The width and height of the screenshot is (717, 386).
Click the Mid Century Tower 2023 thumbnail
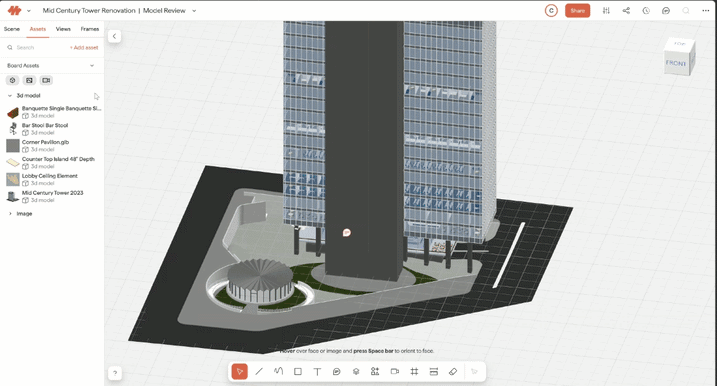pyautogui.click(x=13, y=196)
